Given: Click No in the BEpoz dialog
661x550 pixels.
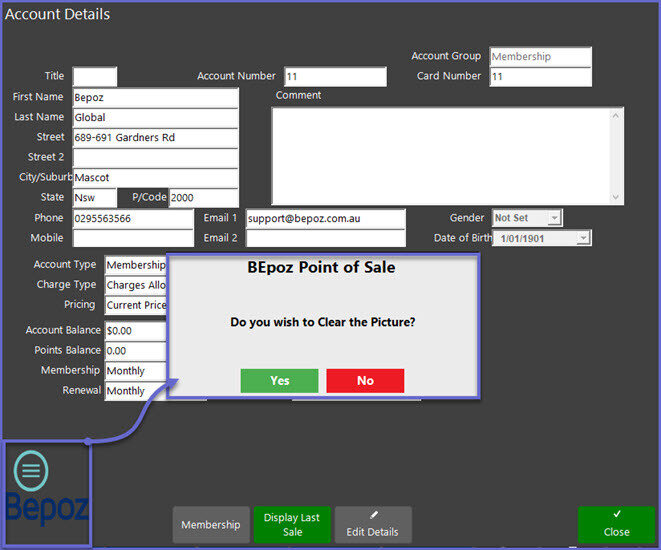Looking at the screenshot, I should coord(365,380).
